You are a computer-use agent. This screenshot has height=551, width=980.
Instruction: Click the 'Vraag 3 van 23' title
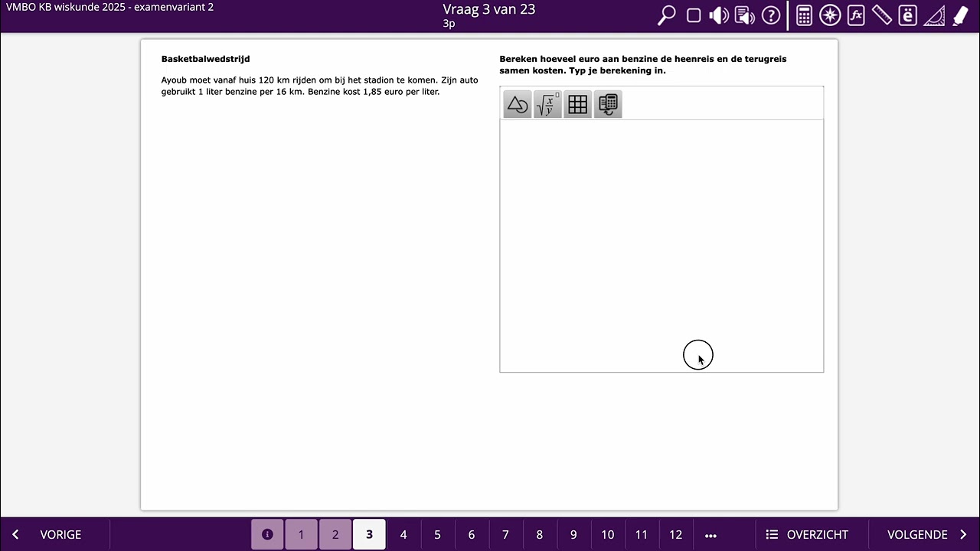[x=489, y=9]
